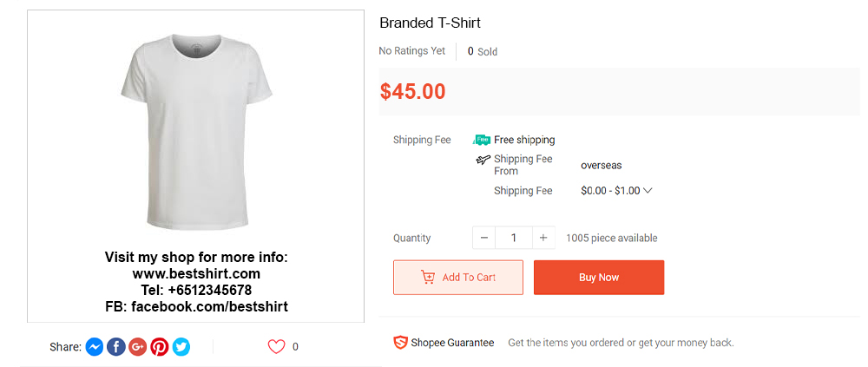The width and height of the screenshot is (868, 367).
Task: Share the product on Twitter
Action: pyautogui.click(x=181, y=347)
